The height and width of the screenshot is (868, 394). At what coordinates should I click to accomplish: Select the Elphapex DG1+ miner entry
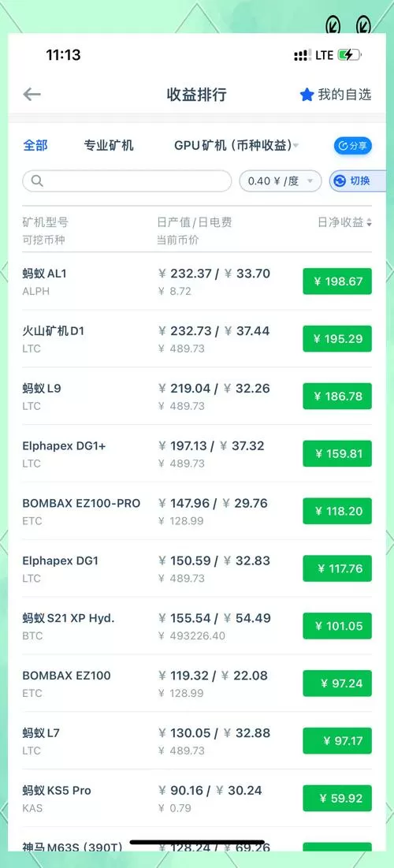point(197,453)
